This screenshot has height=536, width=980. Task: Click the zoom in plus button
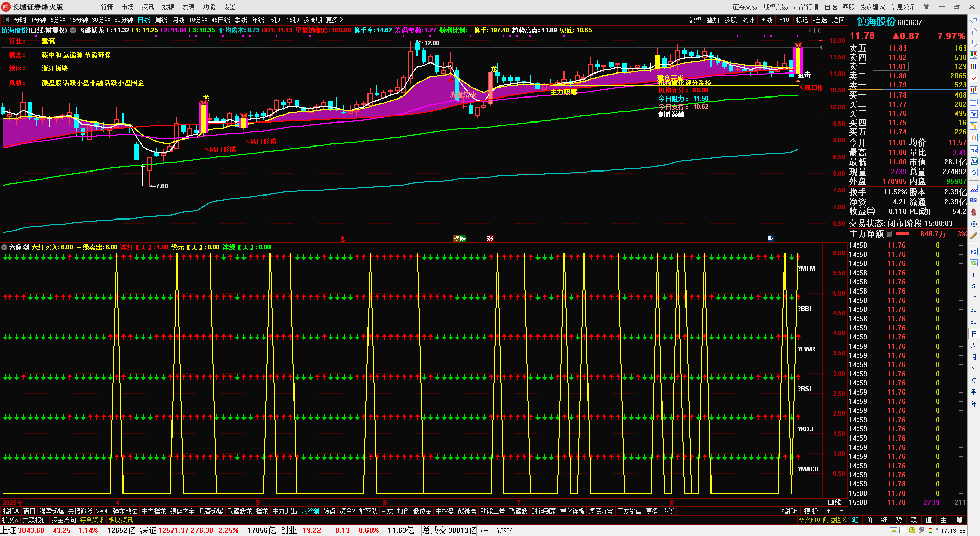click(828, 511)
